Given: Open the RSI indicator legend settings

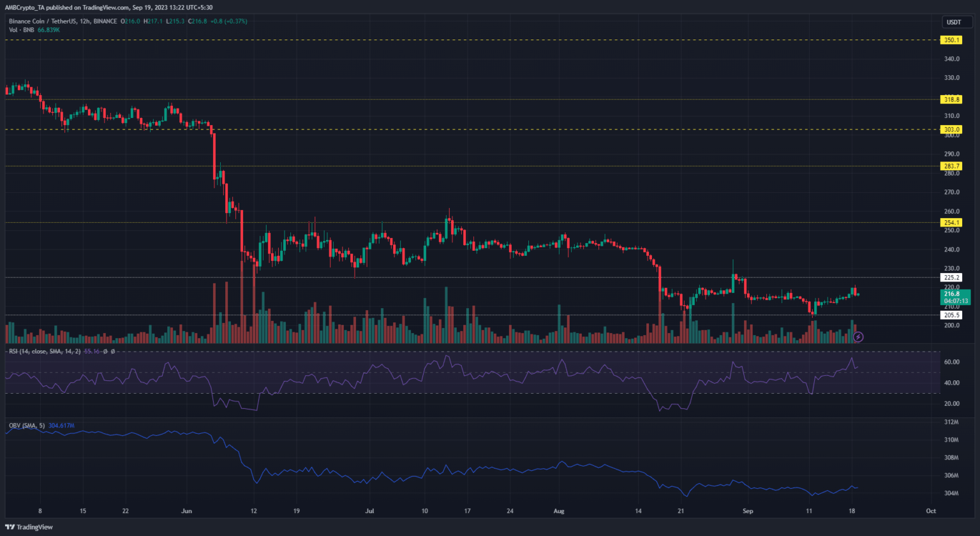Looking at the screenshot, I should click(45, 352).
